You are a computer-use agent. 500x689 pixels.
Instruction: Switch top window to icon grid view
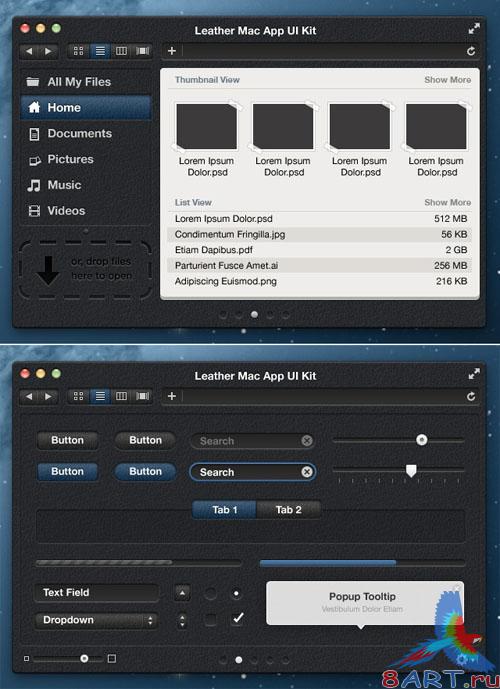click(78, 51)
